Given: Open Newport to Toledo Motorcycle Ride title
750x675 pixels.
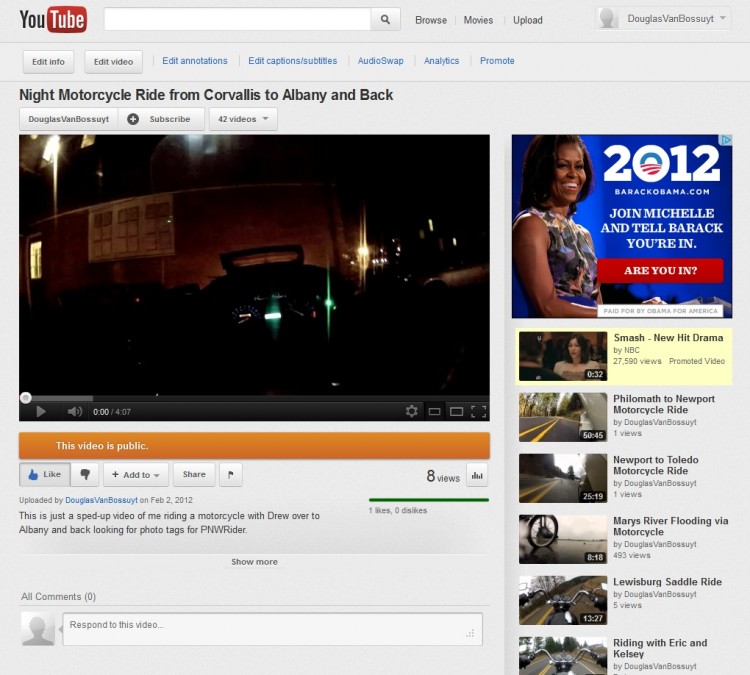Looking at the screenshot, I should pos(656,465).
